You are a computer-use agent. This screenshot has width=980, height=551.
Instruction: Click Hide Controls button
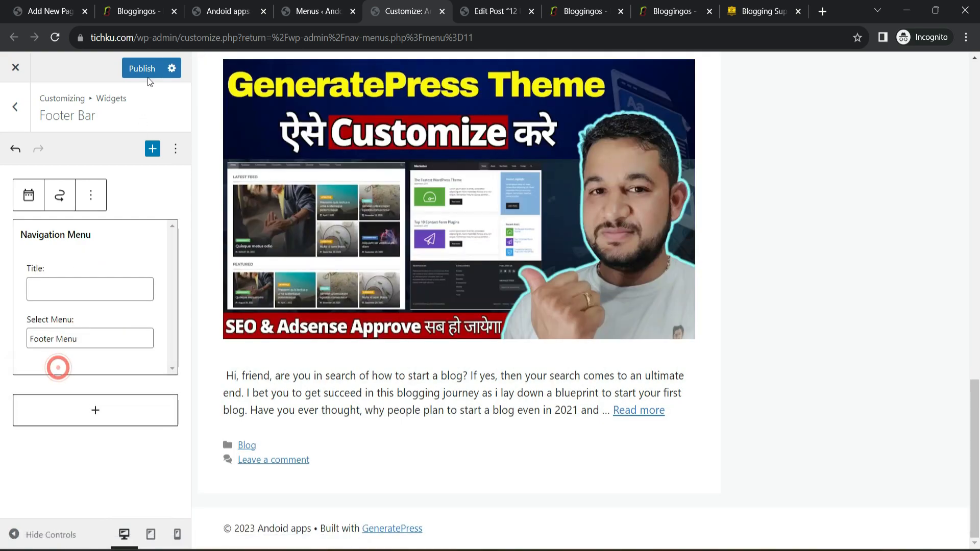pos(43,534)
